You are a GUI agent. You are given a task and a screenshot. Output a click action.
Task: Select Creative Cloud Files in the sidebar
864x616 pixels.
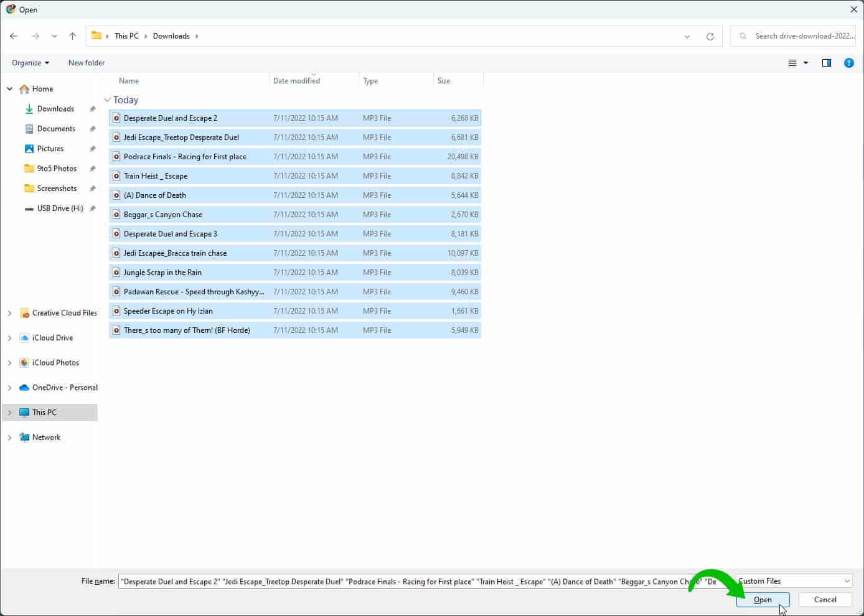64,312
